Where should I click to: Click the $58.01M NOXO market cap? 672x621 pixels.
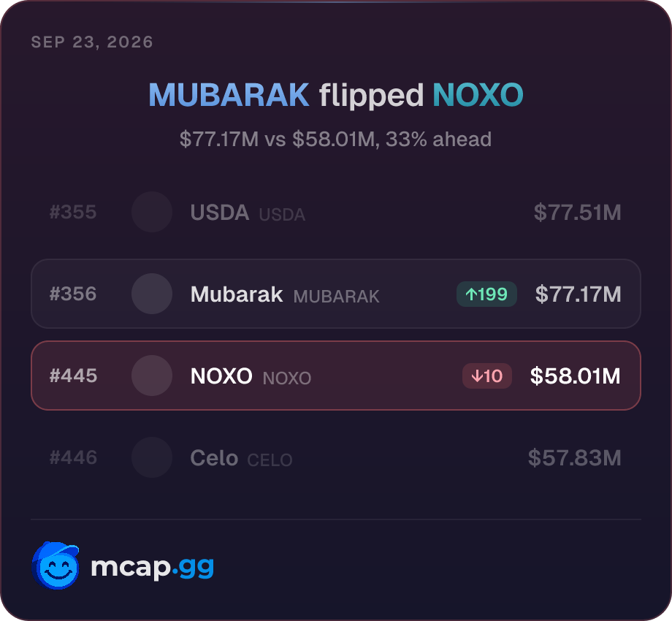[x=575, y=376]
